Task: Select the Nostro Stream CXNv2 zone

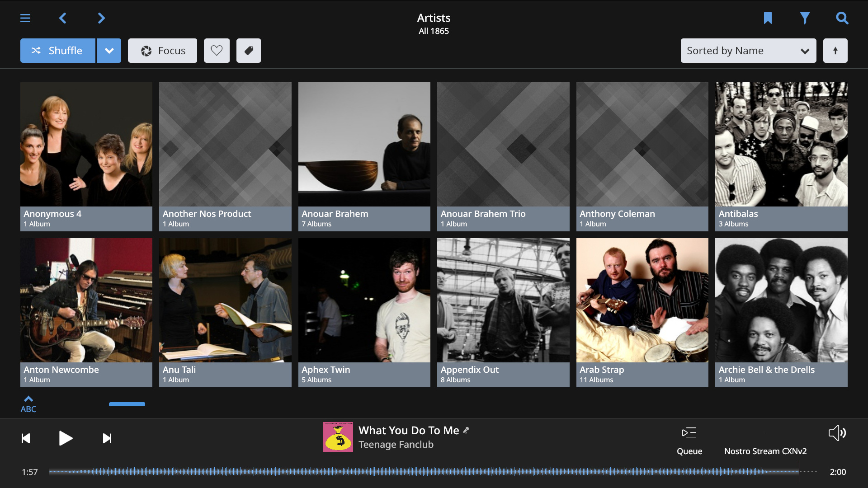Action: [765, 451]
